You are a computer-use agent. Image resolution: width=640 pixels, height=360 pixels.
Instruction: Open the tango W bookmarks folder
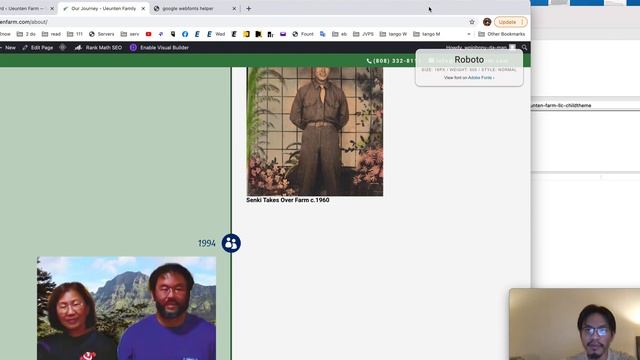click(393, 34)
